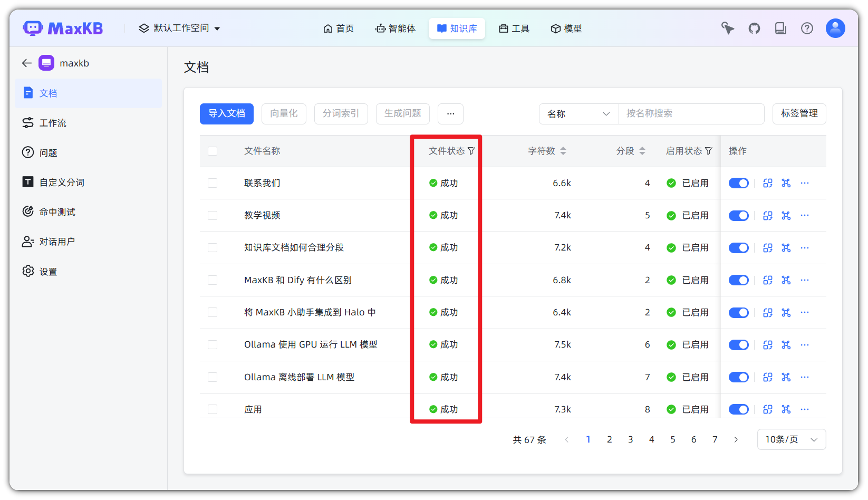Open the 10条/页 page size dropdown
Image resolution: width=868 pixels, height=500 pixels.
pyautogui.click(x=792, y=439)
